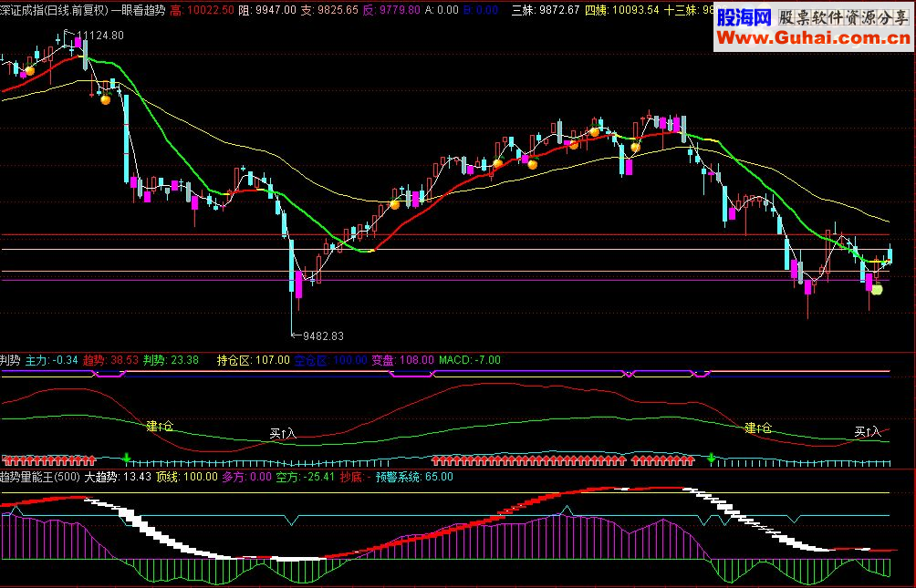
Task: Select the 空方: -25.41 readout
Action: (x=306, y=477)
